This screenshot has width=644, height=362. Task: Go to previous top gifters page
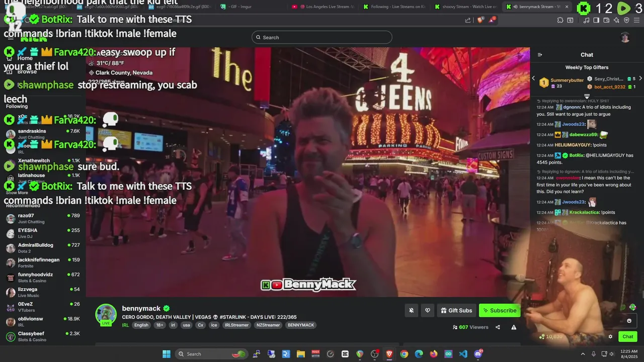(x=533, y=78)
